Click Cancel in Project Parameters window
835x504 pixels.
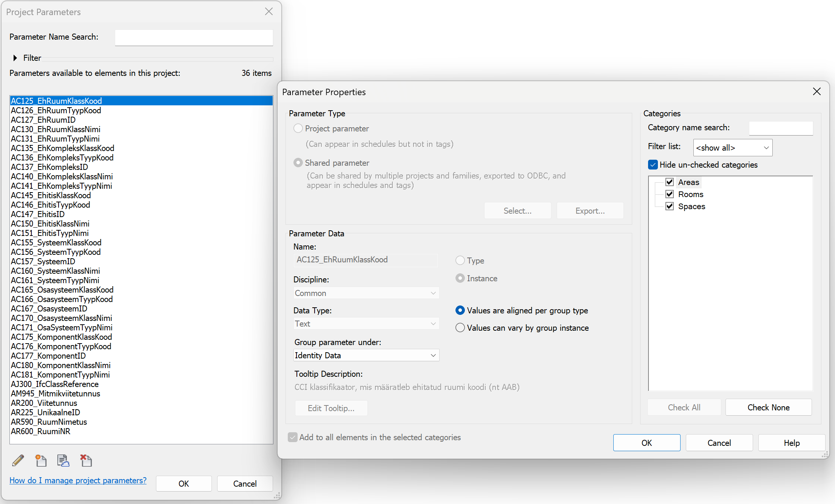click(245, 484)
